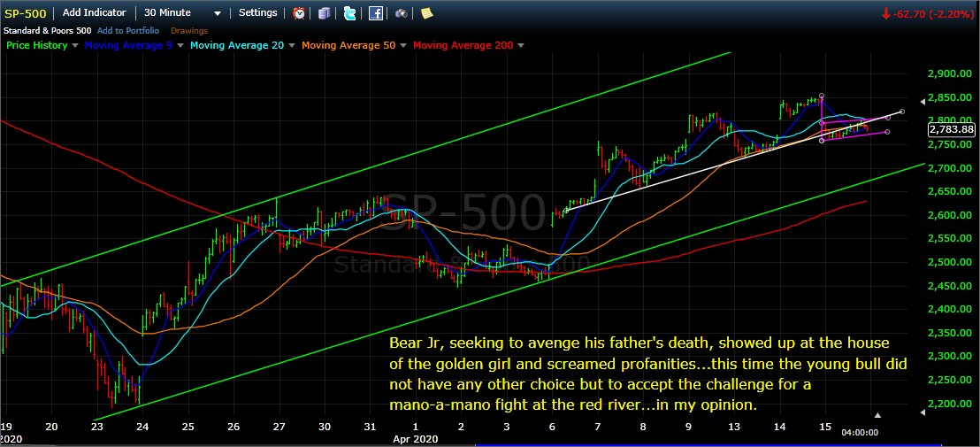Viewport: 980px width, 447px height.
Task: Click the Add Indicator button
Action: 95,12
